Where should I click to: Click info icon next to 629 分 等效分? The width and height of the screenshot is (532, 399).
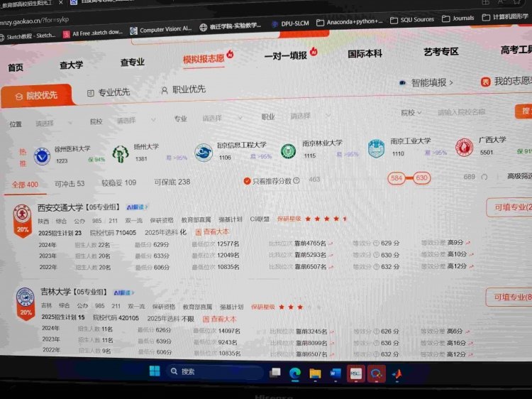point(376,243)
